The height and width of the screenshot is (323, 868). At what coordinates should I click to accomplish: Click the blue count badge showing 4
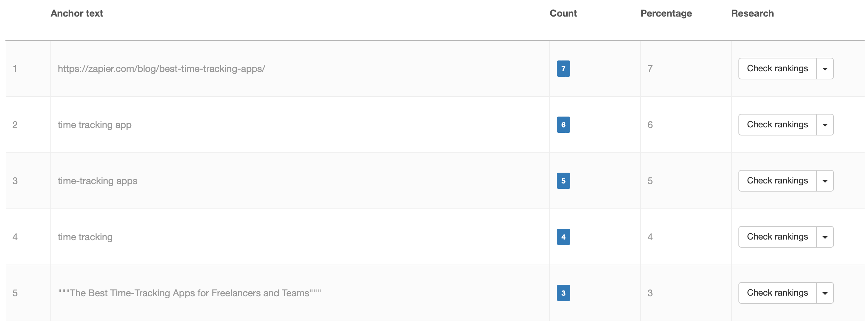point(563,237)
